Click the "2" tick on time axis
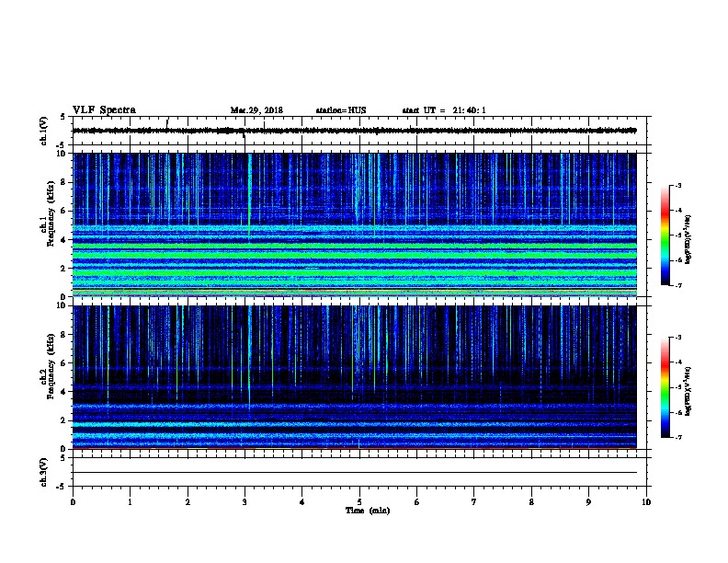Screen dimensions: 728x563 point(188,502)
